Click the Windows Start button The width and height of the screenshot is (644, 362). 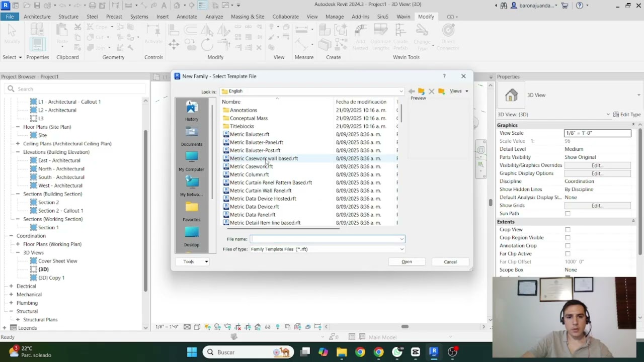192,352
